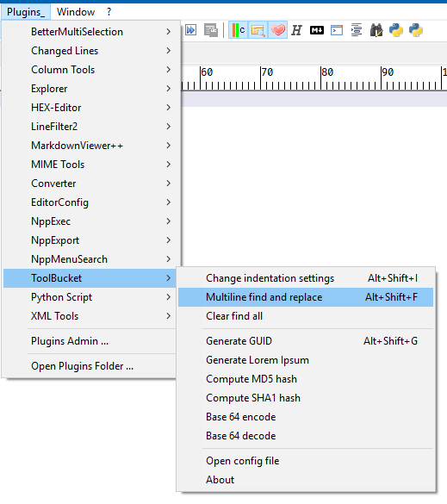
Task: Choose Base 64 encode
Action: (306, 417)
